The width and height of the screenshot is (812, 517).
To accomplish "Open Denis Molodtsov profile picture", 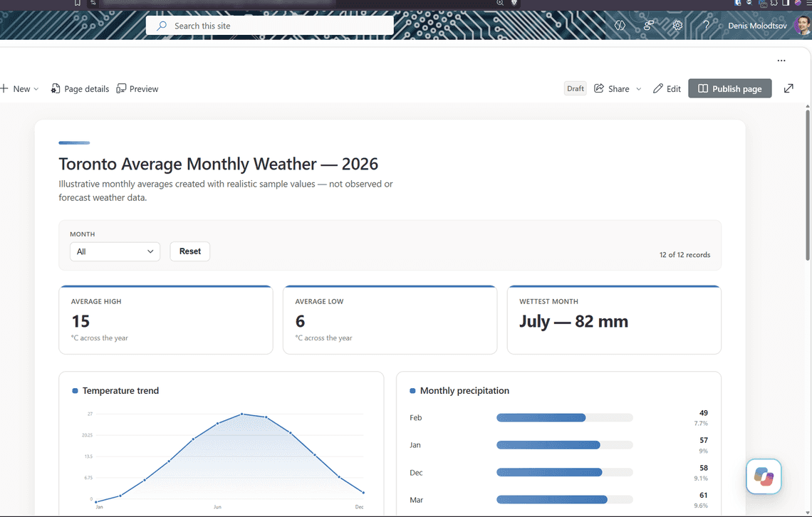I will point(803,26).
